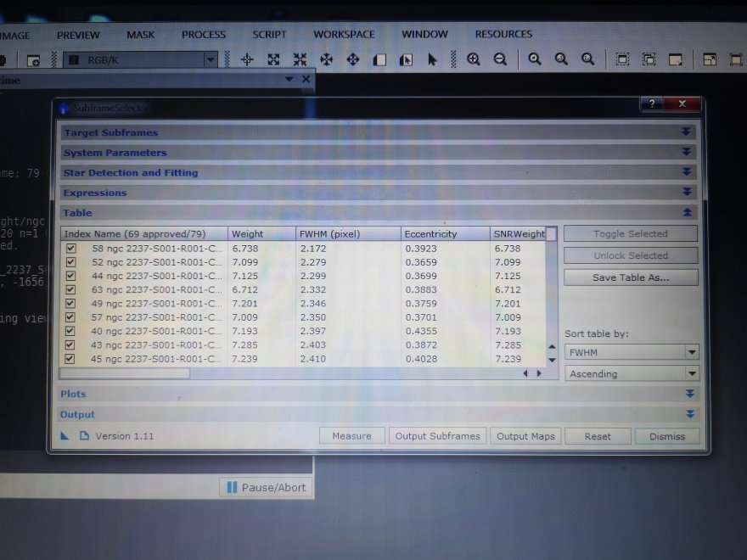Image resolution: width=747 pixels, height=560 pixels.
Task: Uncheck frame 58 checkbox
Action: pos(71,248)
